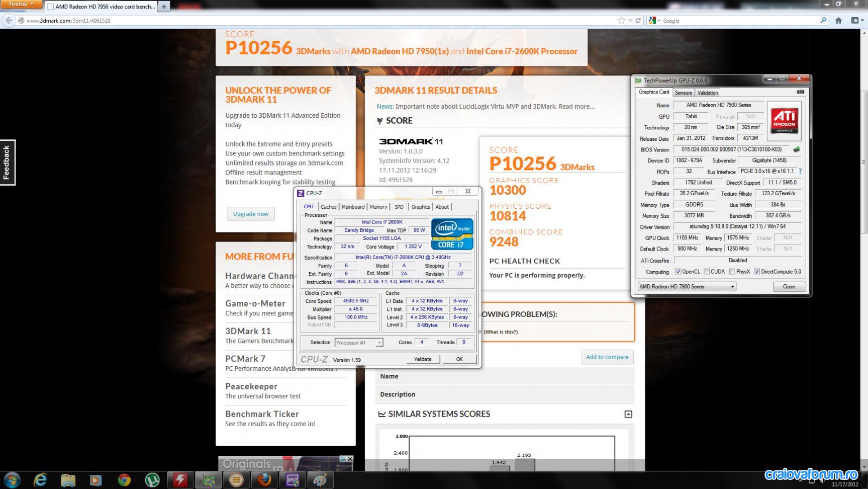
Task: Switch to Firefox via its taskbar icon
Action: (264, 480)
